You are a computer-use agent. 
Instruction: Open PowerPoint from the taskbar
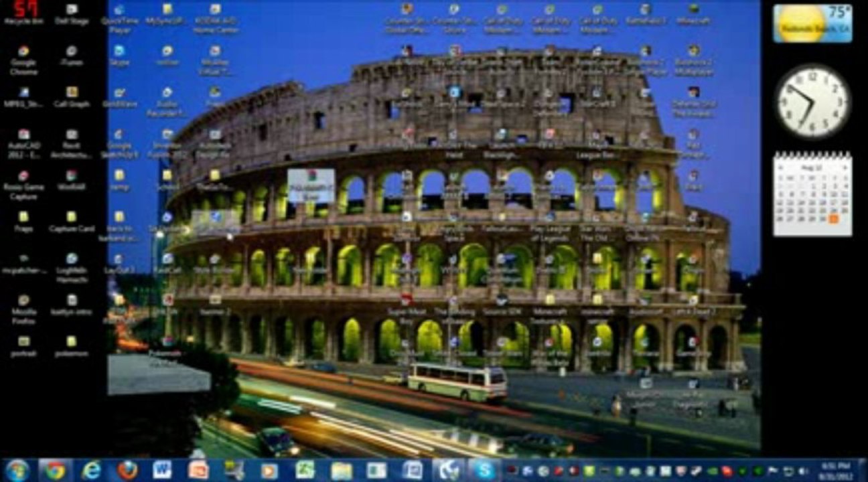(x=198, y=470)
